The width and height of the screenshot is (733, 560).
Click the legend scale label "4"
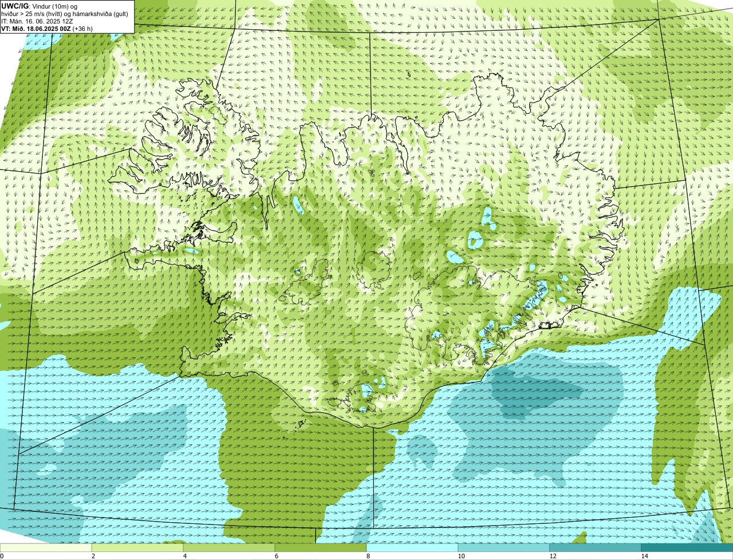[184, 556]
